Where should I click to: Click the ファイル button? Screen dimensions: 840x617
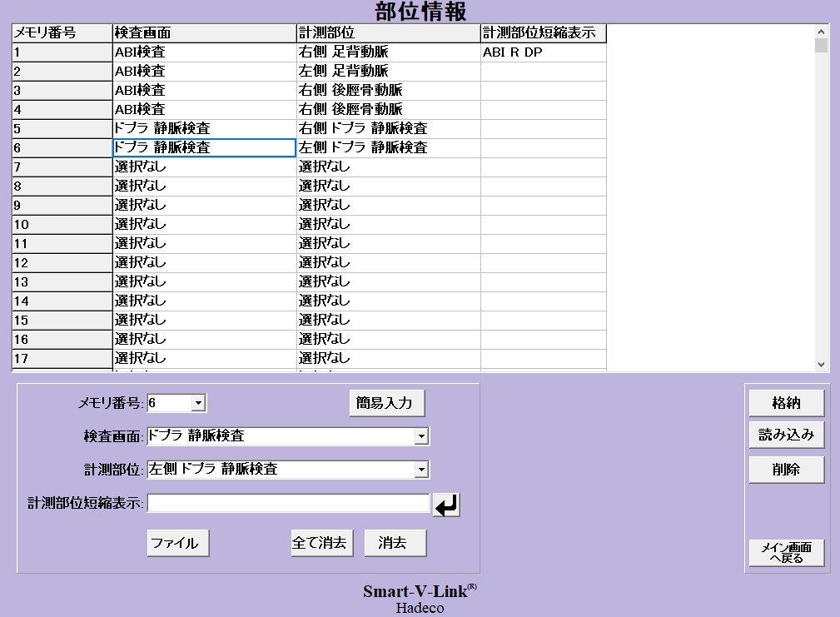(177, 543)
